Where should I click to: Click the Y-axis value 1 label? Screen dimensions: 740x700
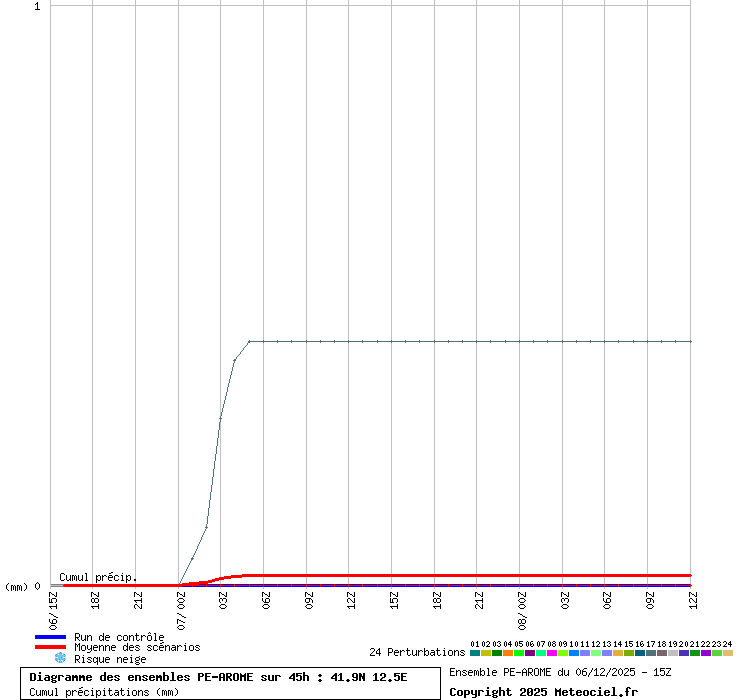click(37, 7)
